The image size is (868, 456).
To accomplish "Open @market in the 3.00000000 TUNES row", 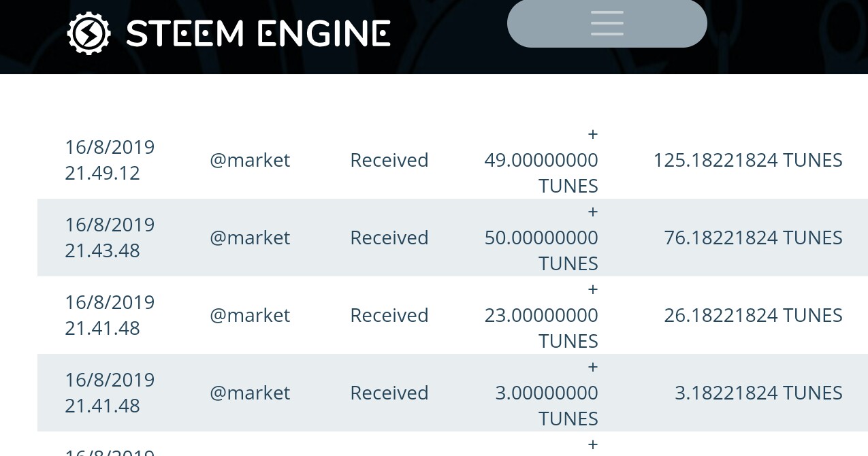I will pyautogui.click(x=250, y=393).
